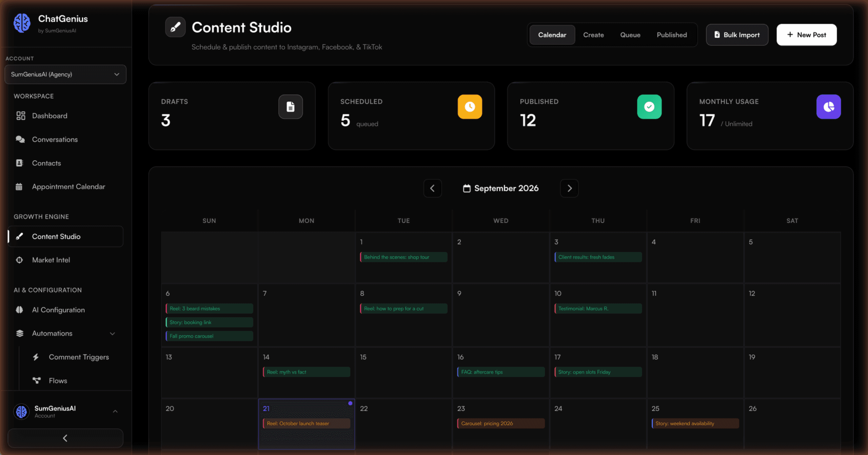Expand the SumGeniusAI account menu chevron

coord(115,411)
